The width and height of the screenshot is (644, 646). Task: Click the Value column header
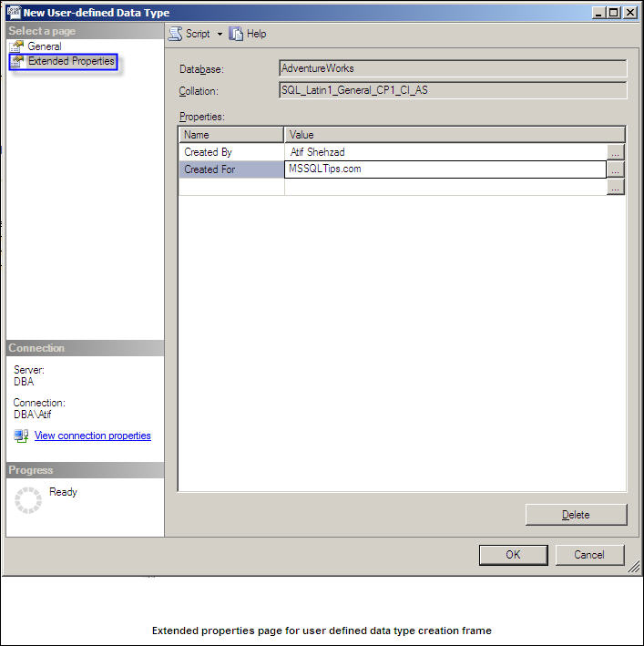pyautogui.click(x=455, y=135)
